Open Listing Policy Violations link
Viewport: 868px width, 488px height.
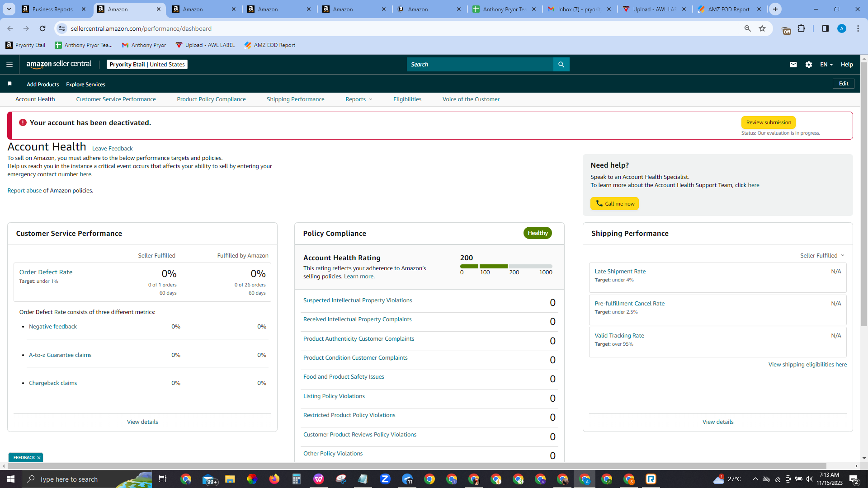coord(334,396)
